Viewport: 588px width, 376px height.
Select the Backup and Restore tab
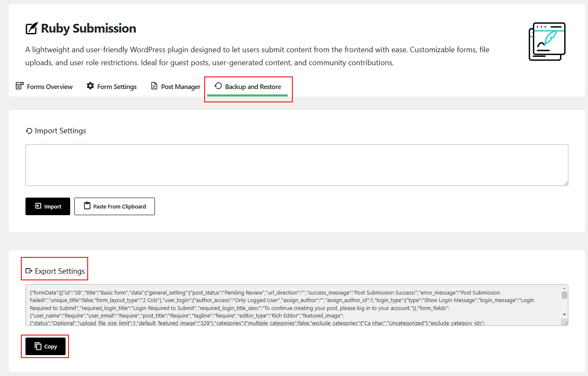click(248, 86)
